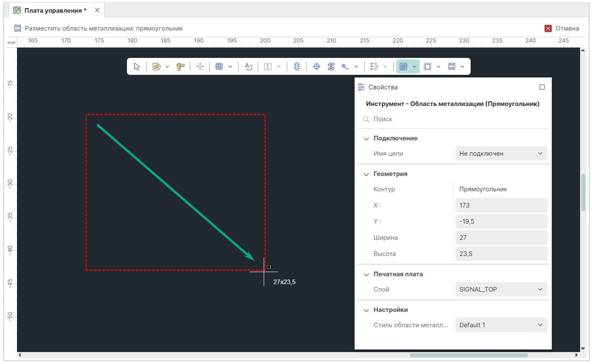This screenshot has width=592, height=364.
Task: Click the place component icon
Action: tap(297, 67)
